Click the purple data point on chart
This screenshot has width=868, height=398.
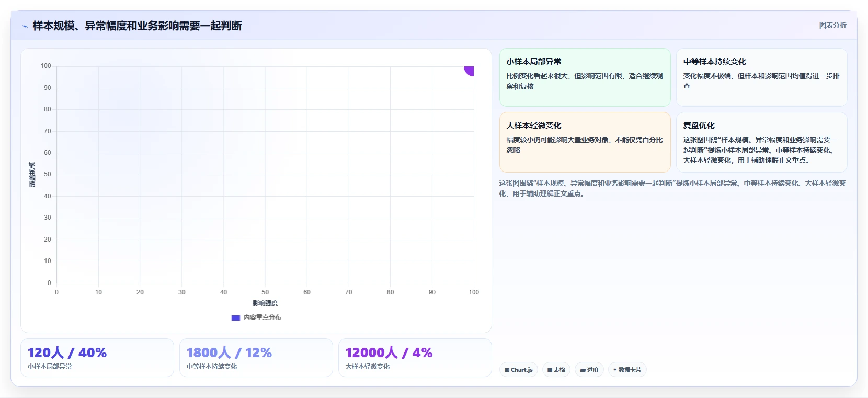[469, 71]
